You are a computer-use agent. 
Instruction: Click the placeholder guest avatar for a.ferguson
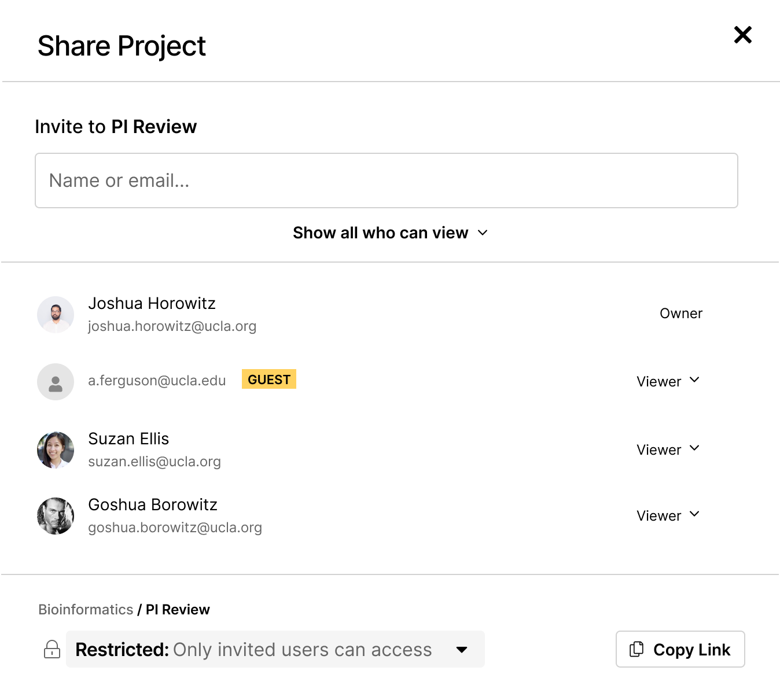[x=55, y=382]
